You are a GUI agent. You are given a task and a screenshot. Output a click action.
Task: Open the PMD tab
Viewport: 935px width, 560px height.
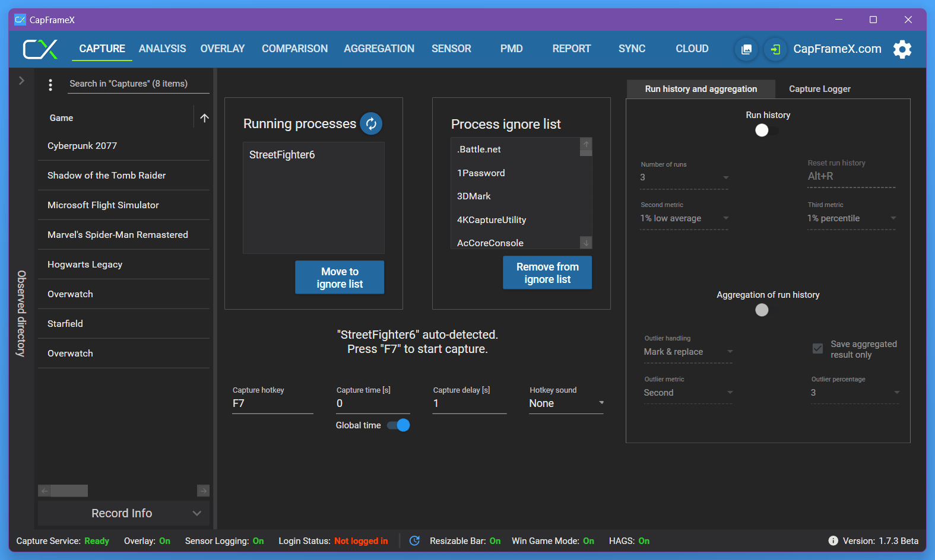click(x=511, y=49)
